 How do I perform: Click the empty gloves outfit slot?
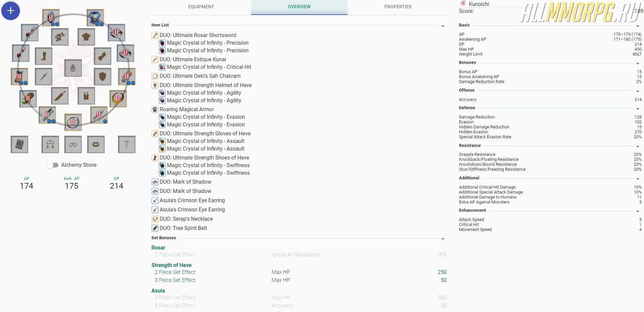coord(102,56)
